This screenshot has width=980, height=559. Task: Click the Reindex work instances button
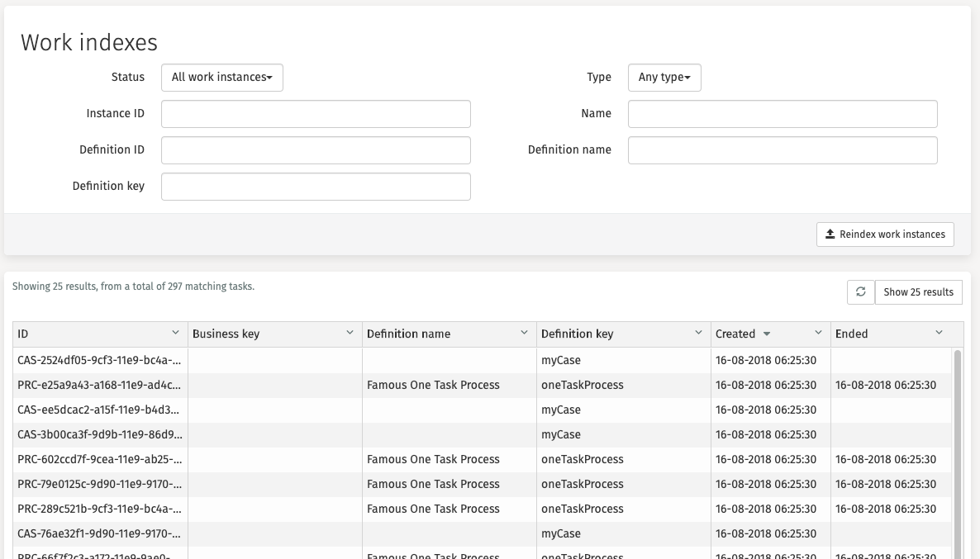[885, 234]
